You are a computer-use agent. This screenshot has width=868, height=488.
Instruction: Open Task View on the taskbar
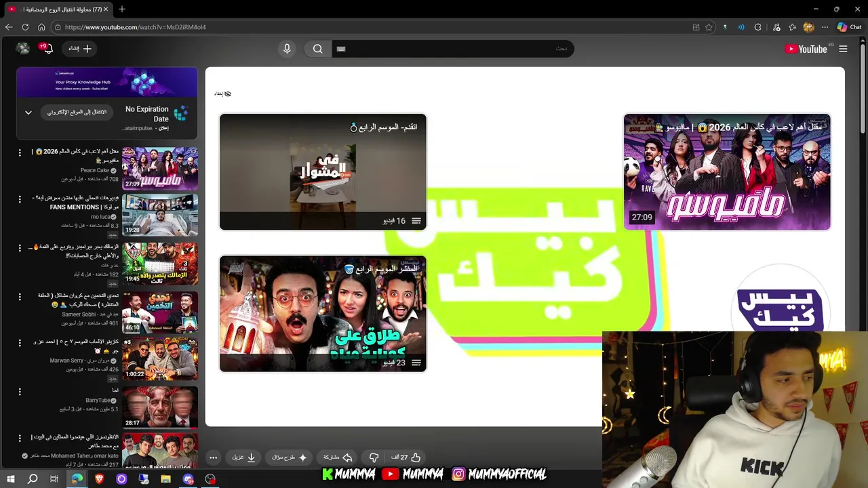54,479
